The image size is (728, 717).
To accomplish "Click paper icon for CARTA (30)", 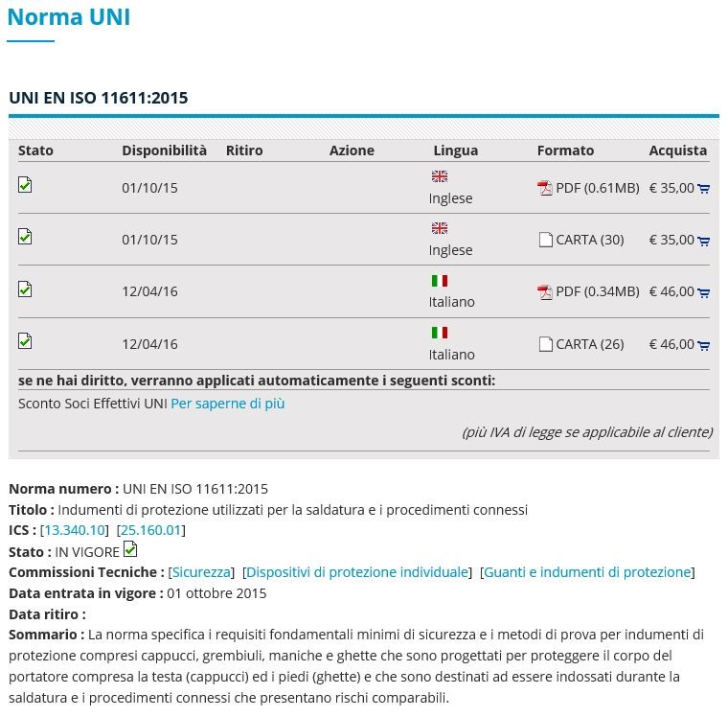I will [x=545, y=240].
